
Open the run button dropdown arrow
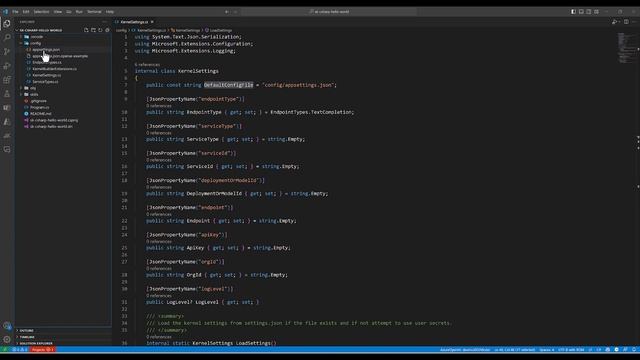(x=620, y=22)
